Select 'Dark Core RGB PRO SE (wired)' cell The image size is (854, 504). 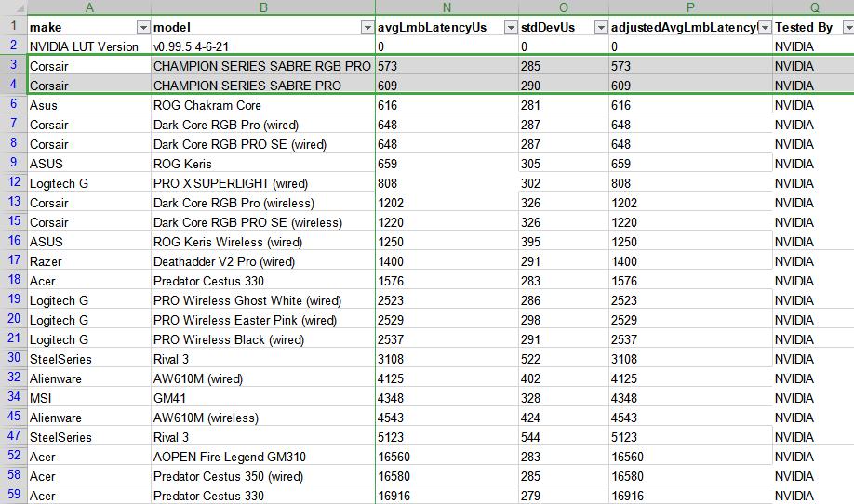tap(263, 145)
